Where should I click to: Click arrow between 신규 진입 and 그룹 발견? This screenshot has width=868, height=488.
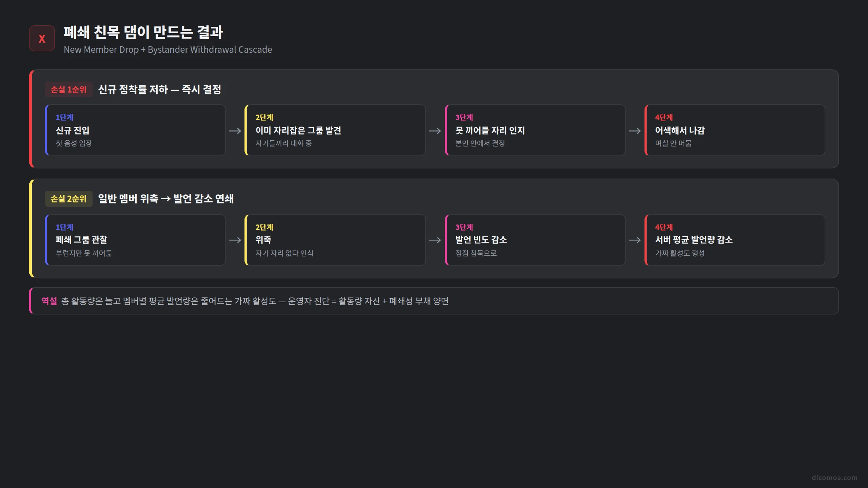coord(235,131)
